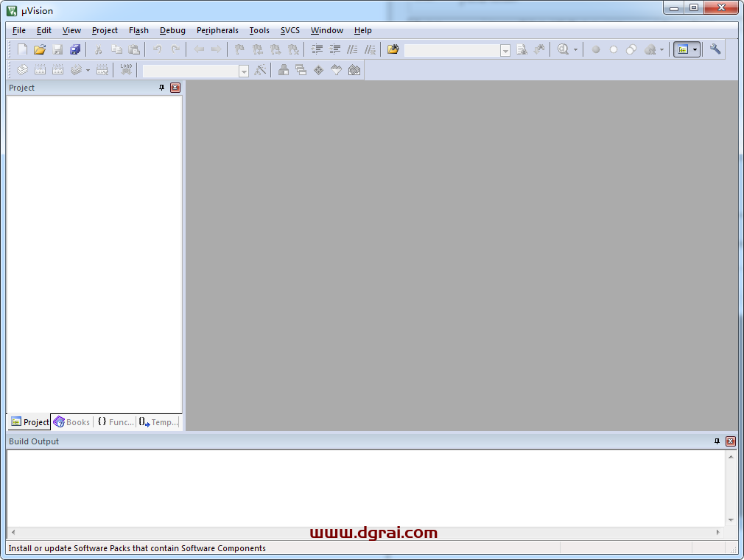
Task: Click the Open file folder icon
Action: 40,49
